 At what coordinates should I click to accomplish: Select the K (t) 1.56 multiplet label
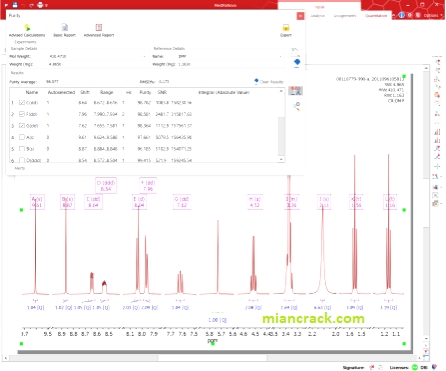[356, 202]
